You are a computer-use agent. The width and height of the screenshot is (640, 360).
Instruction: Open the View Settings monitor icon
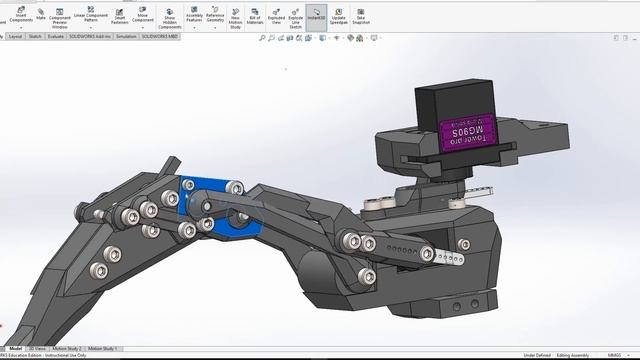click(x=373, y=38)
